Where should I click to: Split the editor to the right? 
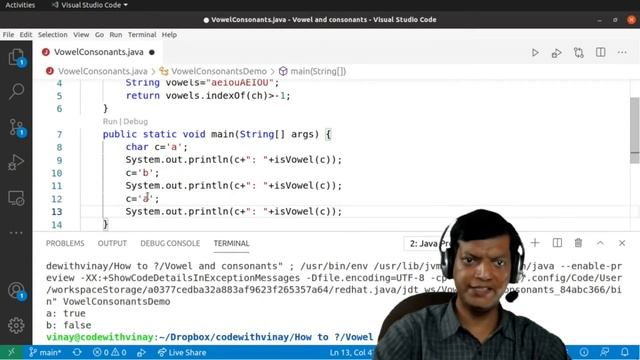click(x=600, y=52)
